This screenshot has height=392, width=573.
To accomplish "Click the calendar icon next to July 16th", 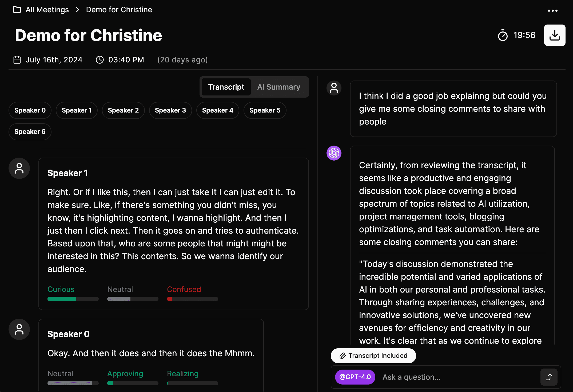I will tap(17, 60).
